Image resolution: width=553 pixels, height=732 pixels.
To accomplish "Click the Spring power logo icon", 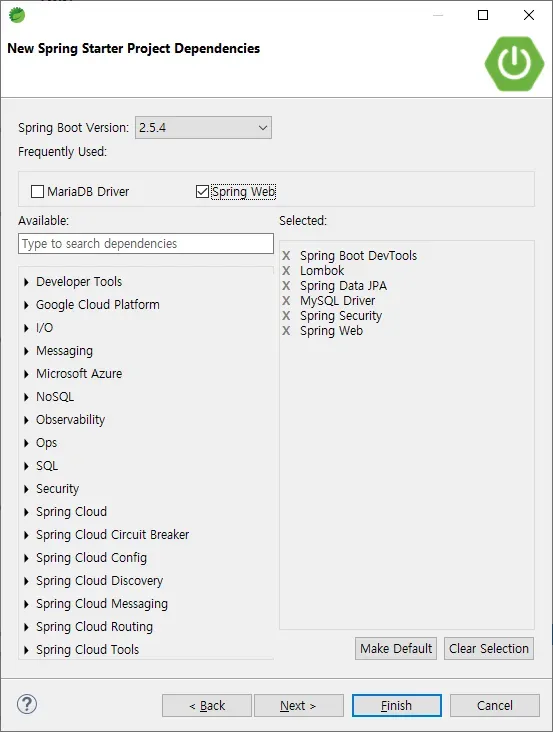I will (x=514, y=63).
